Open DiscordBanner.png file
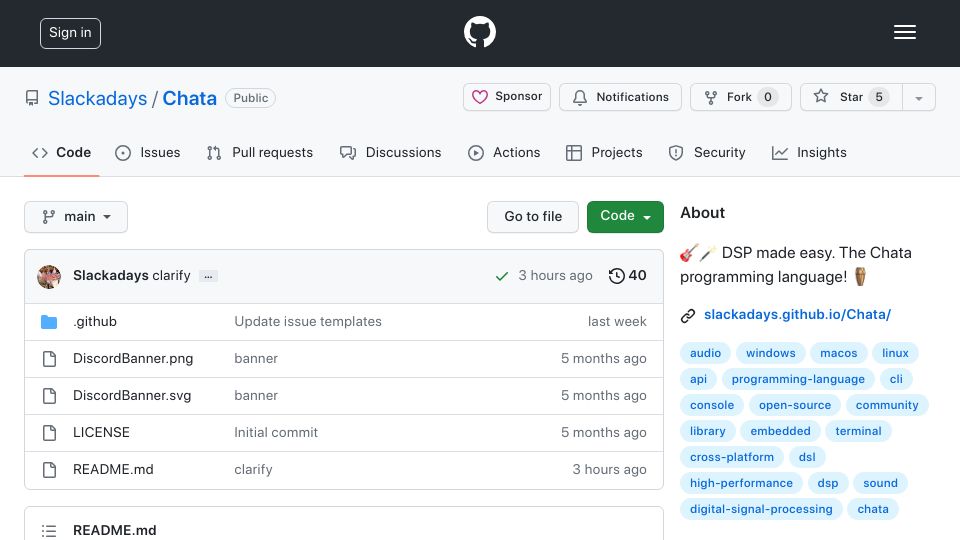Image resolution: width=960 pixels, height=540 pixels. [x=133, y=358]
